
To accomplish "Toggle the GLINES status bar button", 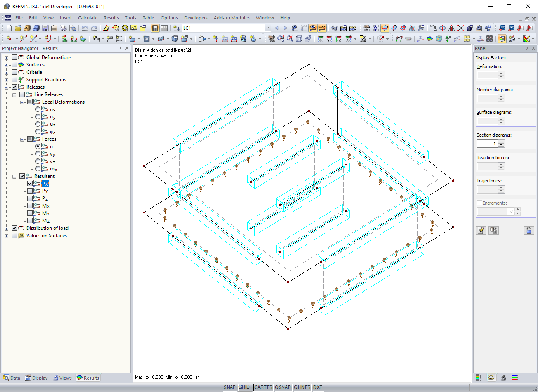I will (302, 387).
